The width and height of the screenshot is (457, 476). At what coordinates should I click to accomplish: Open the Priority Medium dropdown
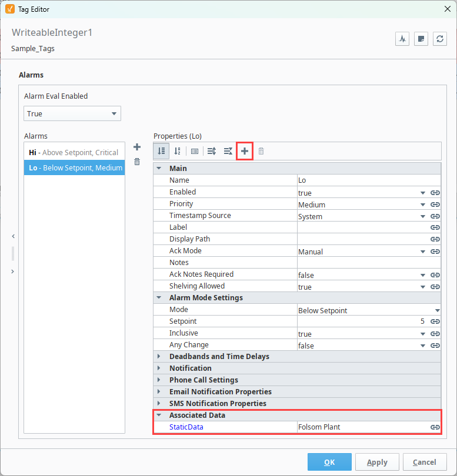(x=423, y=205)
